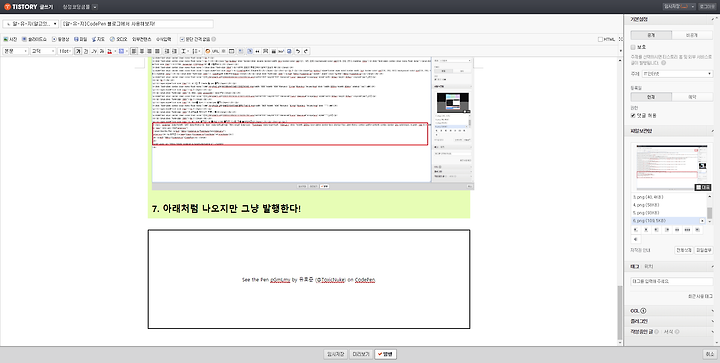Click the 취소 cancel button
This screenshot has height=363, width=720.
point(709,354)
